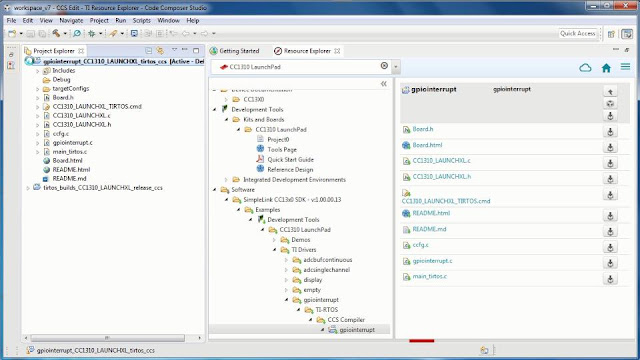Open the filter box dropdown arrow

(x=396, y=67)
